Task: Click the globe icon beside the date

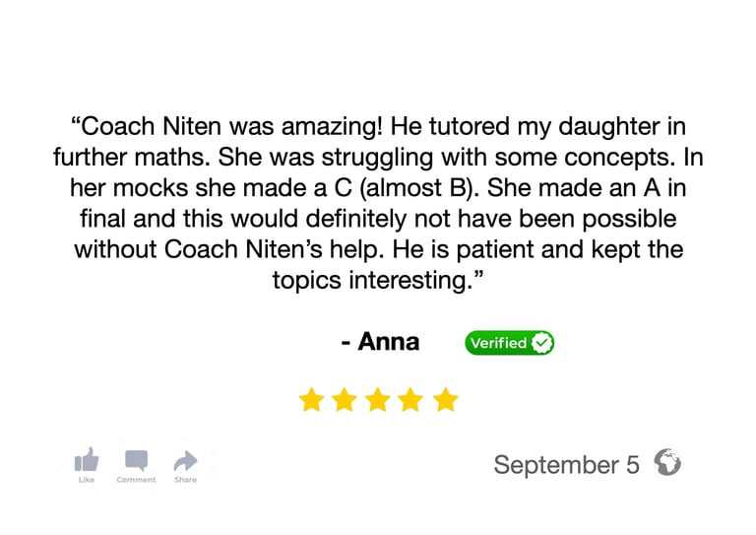Action: 667,462
